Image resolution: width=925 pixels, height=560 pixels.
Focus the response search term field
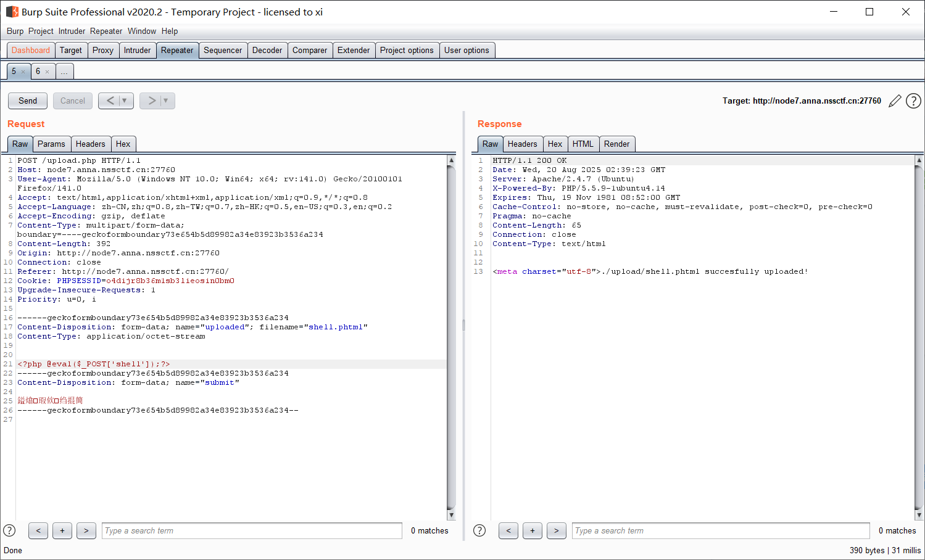(721, 530)
